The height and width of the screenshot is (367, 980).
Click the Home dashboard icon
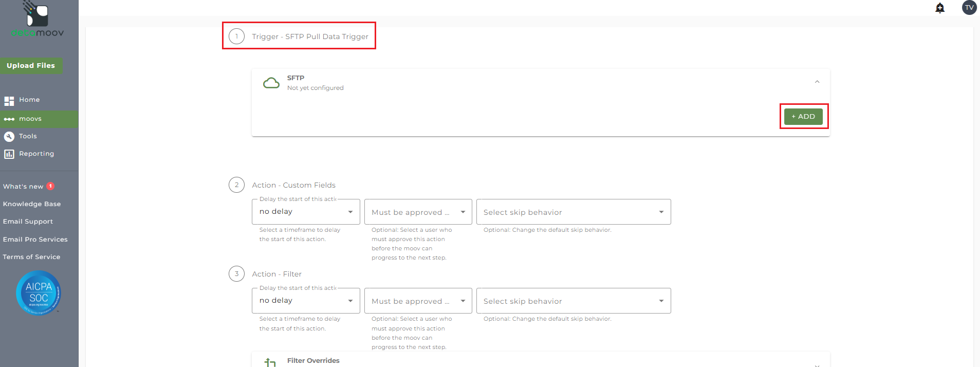[9, 101]
